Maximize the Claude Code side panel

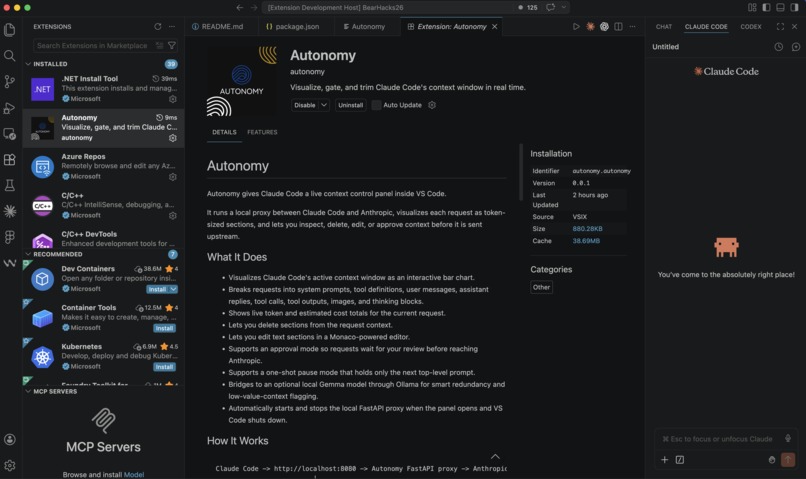click(780, 27)
